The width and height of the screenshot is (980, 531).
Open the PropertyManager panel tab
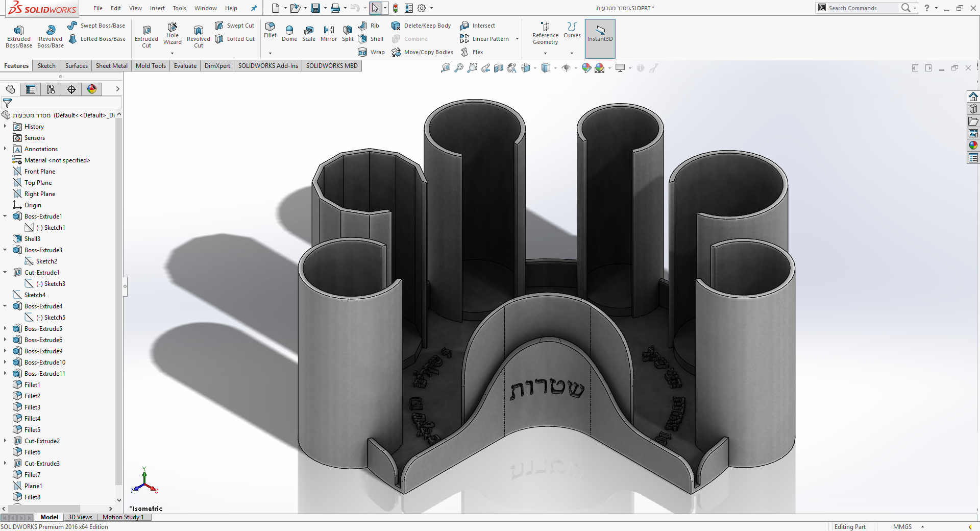(x=31, y=89)
